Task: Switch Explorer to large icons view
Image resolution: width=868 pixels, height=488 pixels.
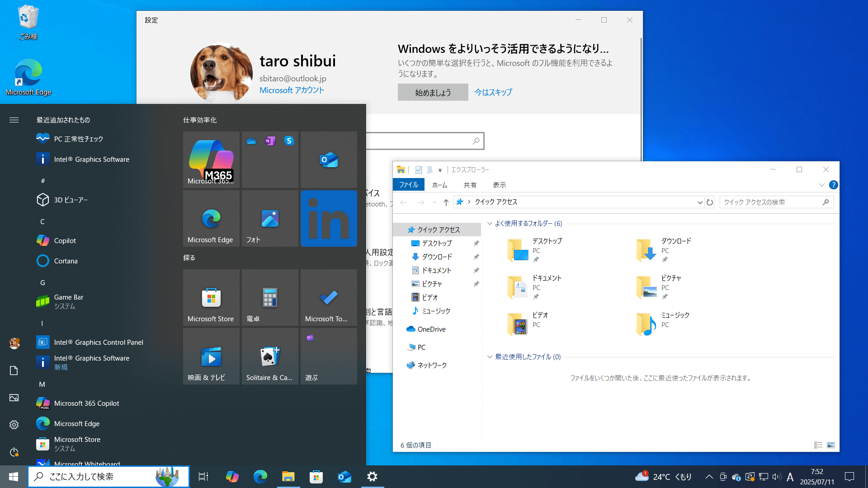Action: 831,445
